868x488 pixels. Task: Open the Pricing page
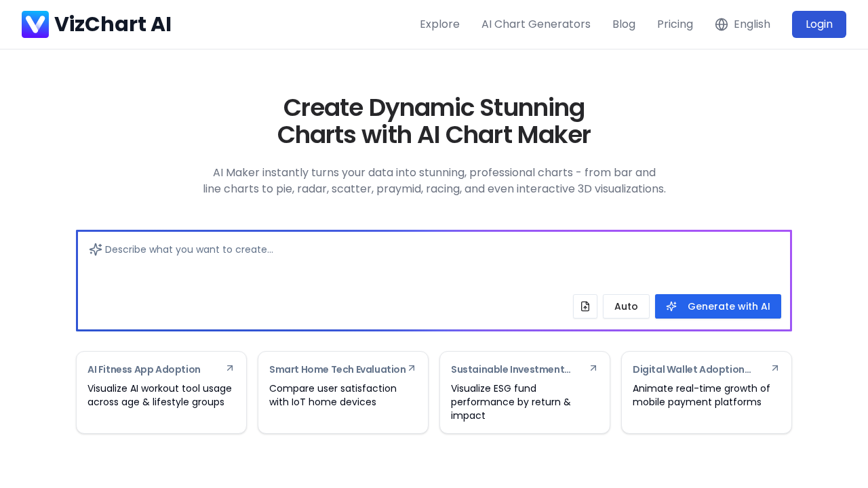(x=675, y=24)
